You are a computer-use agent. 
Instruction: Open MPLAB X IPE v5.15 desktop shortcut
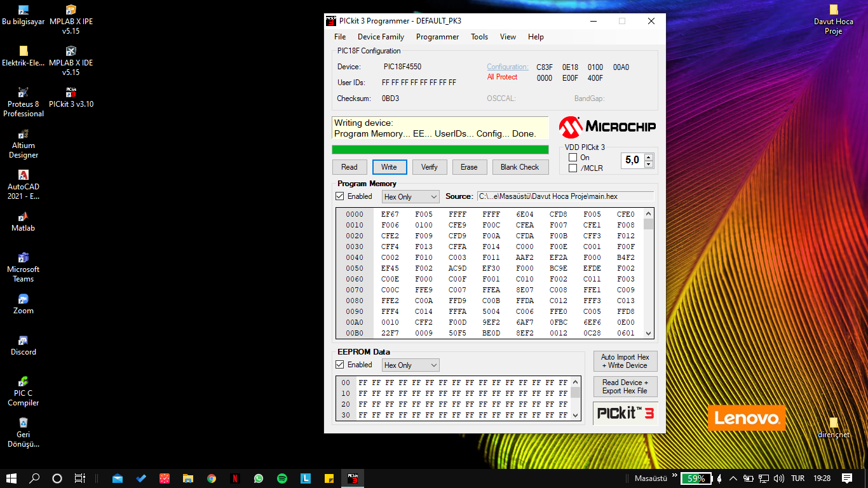click(71, 20)
